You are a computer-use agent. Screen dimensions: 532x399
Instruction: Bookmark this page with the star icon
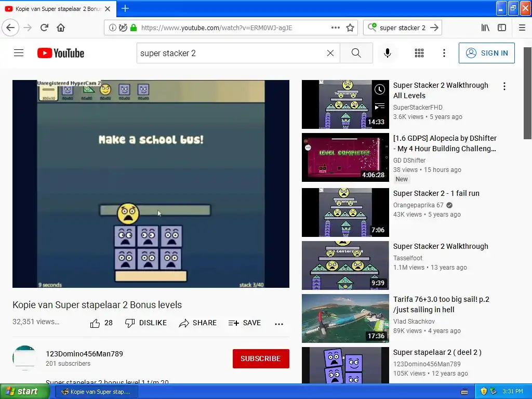pos(350,28)
